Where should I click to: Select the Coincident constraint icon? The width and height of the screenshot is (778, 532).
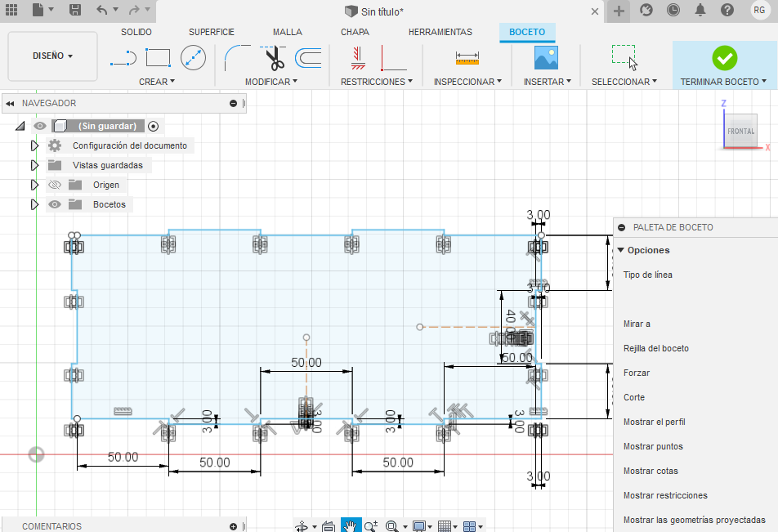coord(358,57)
